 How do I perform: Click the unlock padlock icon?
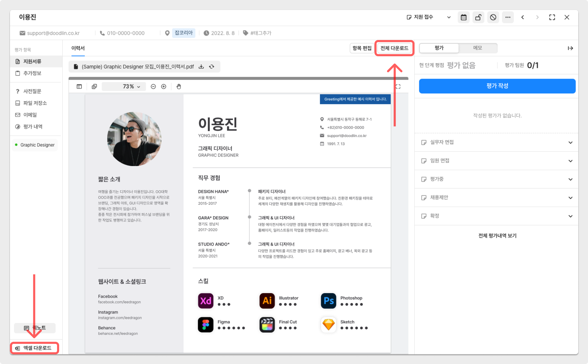coord(478,18)
